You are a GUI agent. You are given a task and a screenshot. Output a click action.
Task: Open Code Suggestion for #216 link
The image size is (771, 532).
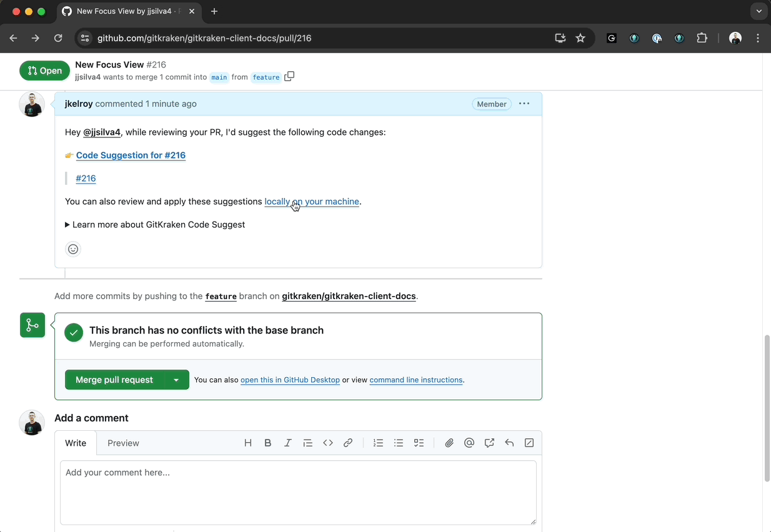[x=131, y=155]
